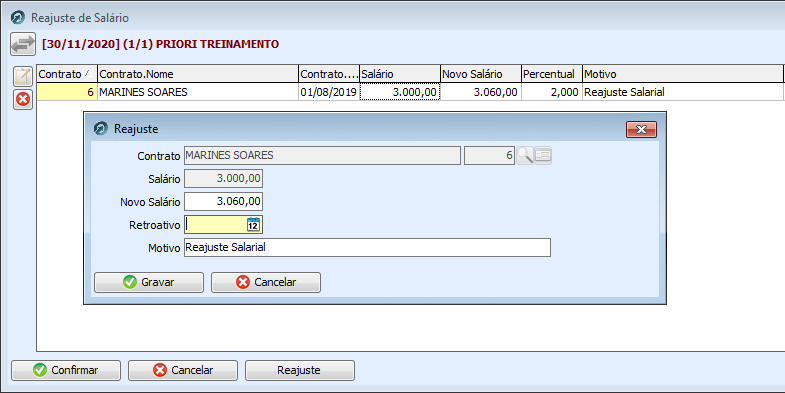Click the red delete row icon beside the grid
This screenshot has width=785, height=393.
tap(23, 100)
